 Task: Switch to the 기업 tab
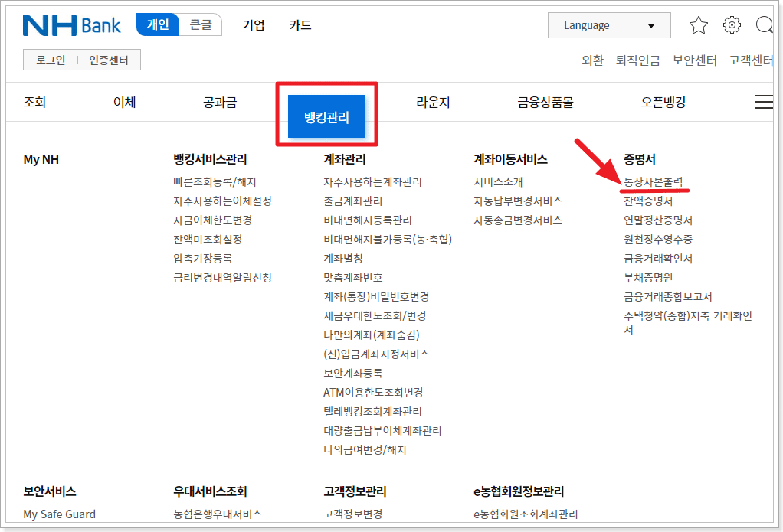pyautogui.click(x=254, y=25)
